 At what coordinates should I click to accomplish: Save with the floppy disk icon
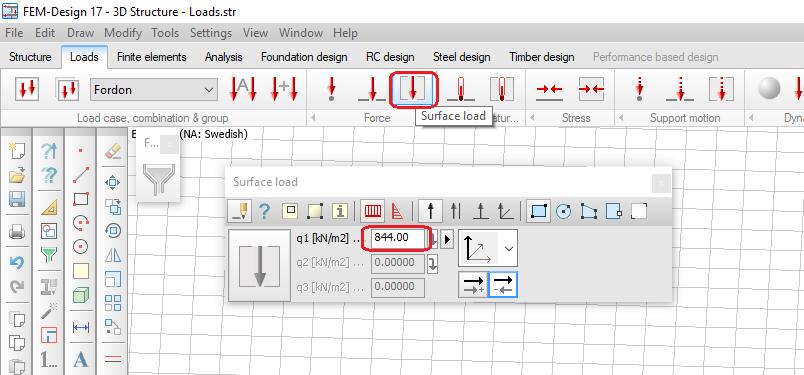coord(17,199)
